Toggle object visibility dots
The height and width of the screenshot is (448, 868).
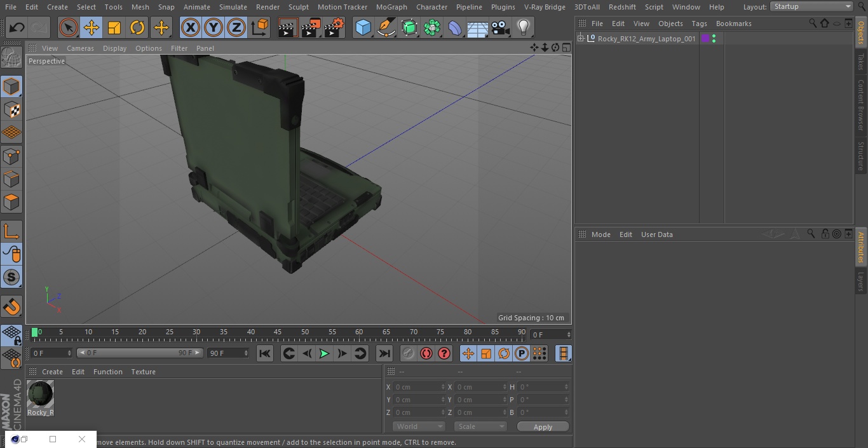pos(714,39)
